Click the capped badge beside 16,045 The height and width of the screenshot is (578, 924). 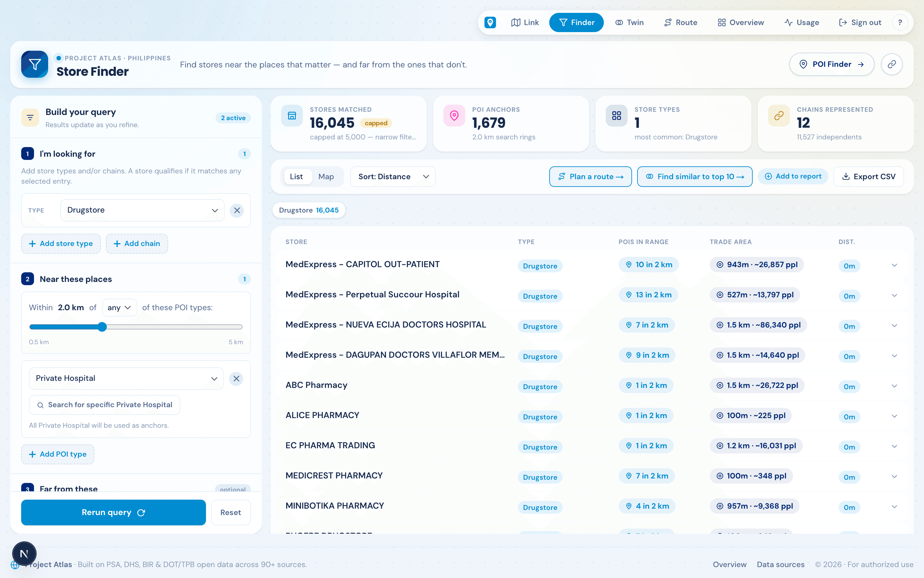click(376, 123)
